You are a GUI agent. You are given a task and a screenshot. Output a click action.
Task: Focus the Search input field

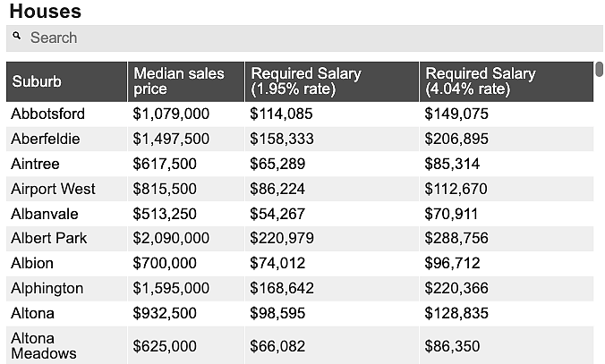[304, 38]
